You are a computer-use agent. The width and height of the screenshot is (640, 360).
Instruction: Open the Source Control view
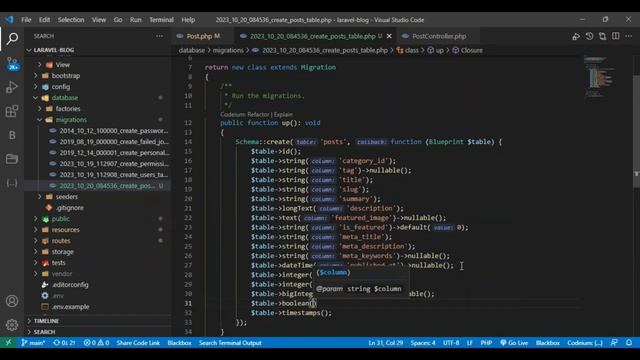pyautogui.click(x=12, y=63)
